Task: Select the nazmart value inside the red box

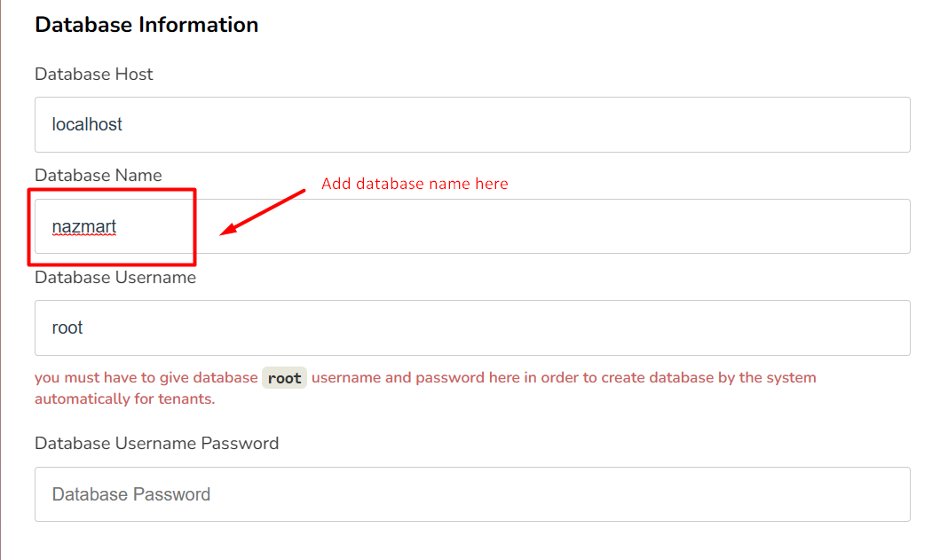Action: [x=83, y=226]
